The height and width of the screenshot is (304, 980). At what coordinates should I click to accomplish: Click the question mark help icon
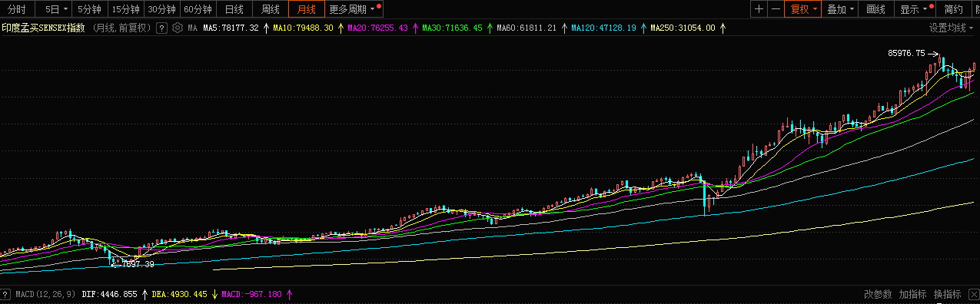pos(161,28)
